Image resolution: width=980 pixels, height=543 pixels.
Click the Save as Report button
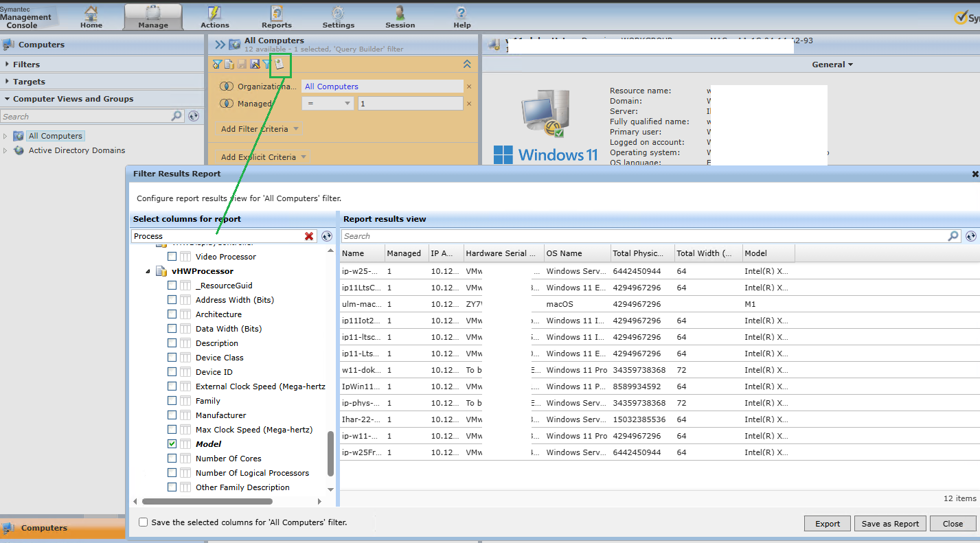(890, 524)
